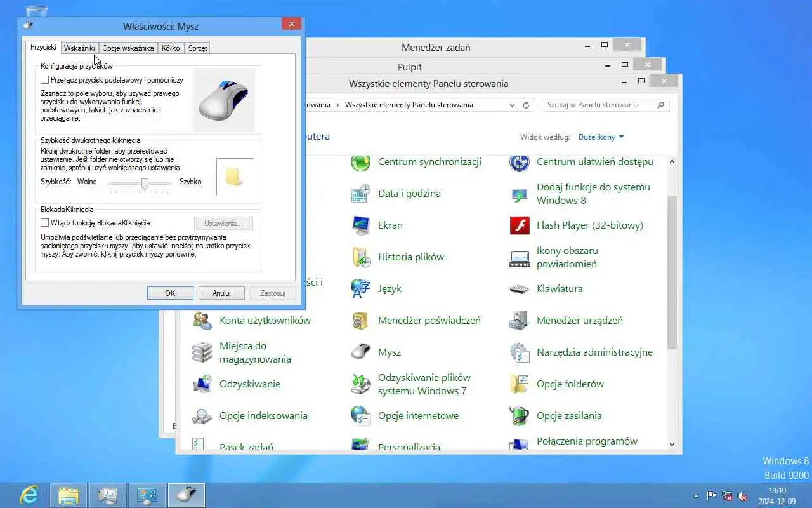Click the Mysz taskbar button
The width and height of the screenshot is (812, 508).
pos(187,495)
